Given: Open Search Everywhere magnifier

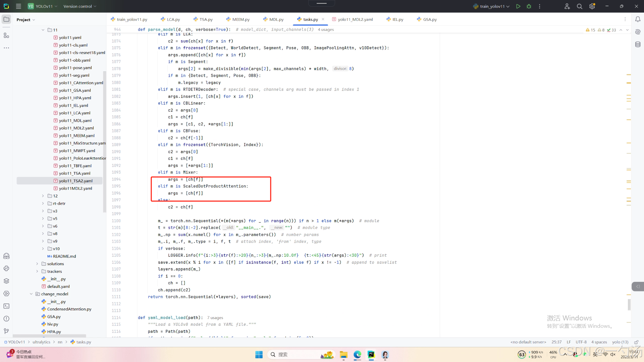Looking at the screenshot, I should click(579, 6).
